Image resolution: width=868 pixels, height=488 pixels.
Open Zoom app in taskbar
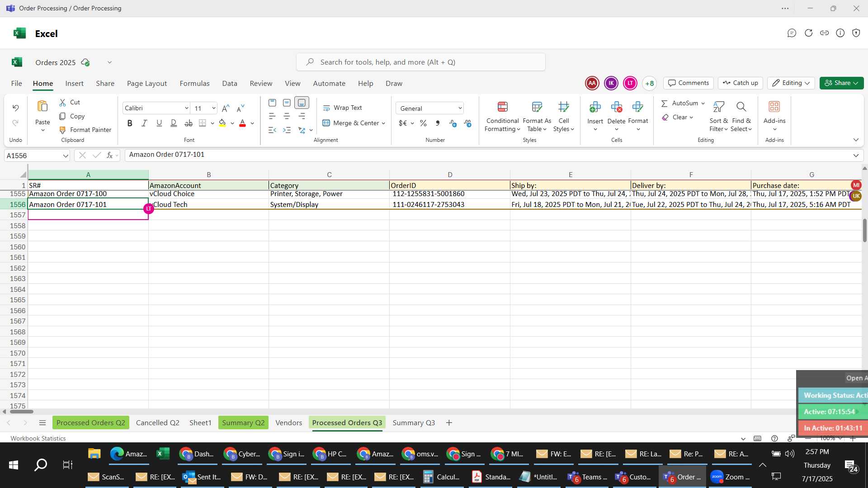coord(730,477)
